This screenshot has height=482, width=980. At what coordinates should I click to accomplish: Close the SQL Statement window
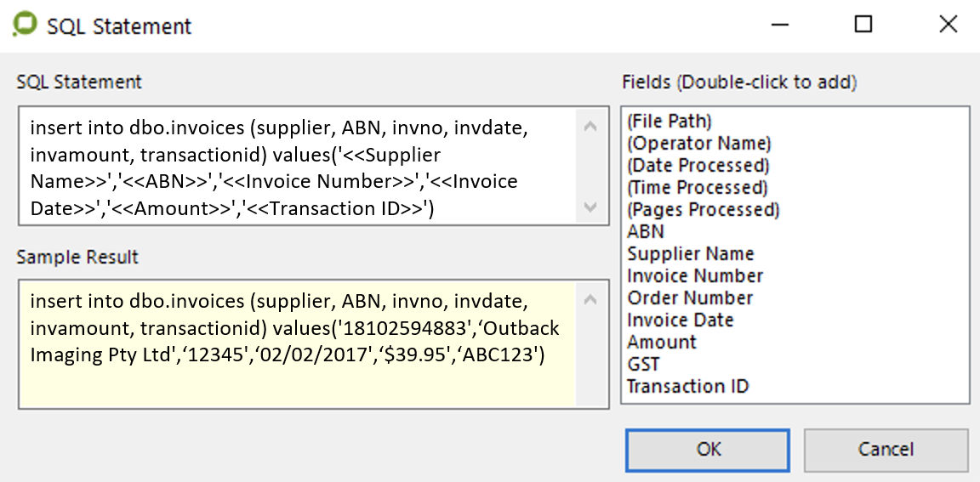coord(948,25)
